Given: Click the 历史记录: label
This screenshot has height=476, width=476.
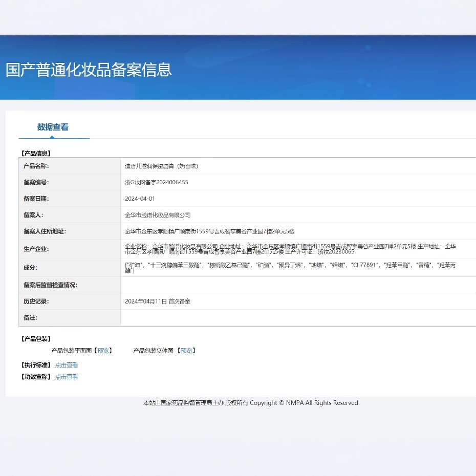Looking at the screenshot, I should pos(36,301).
